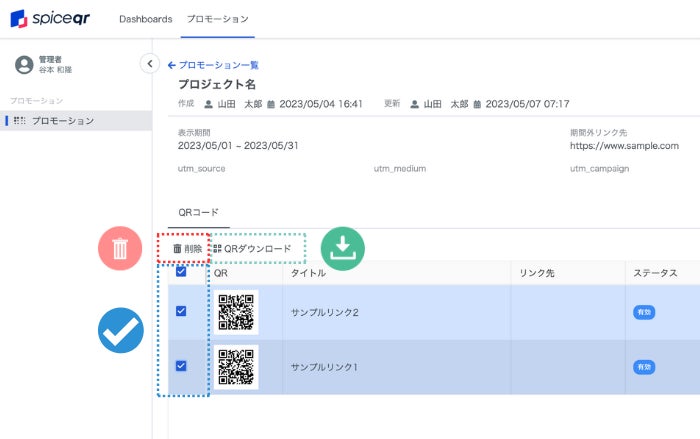This screenshot has width=700, height=439.
Task: Click the 有効 status badge for サンプルリンク1
Action: click(644, 367)
